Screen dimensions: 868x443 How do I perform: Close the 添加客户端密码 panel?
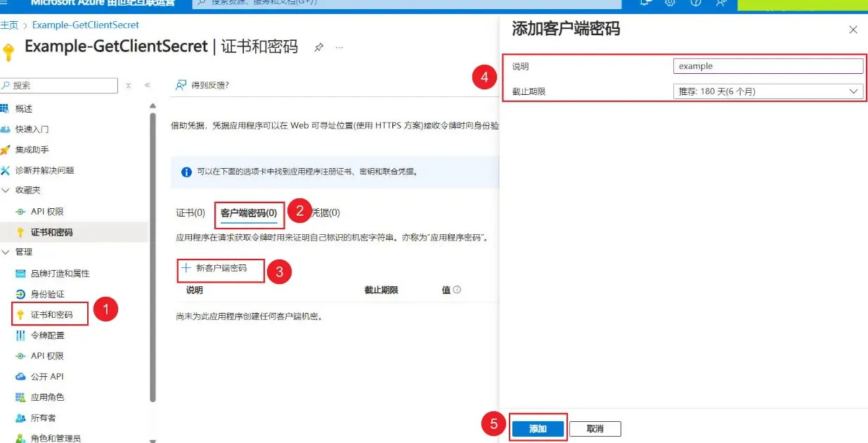coord(853,30)
